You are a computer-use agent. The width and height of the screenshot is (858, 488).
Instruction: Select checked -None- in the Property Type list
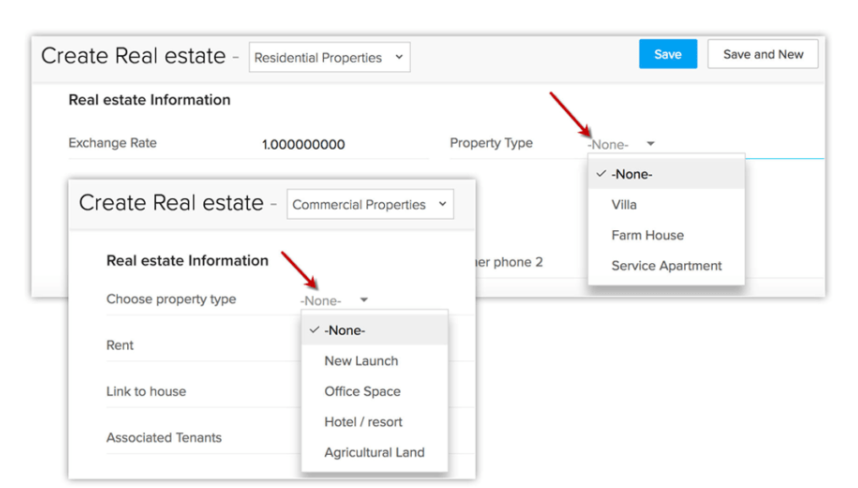[666, 174]
